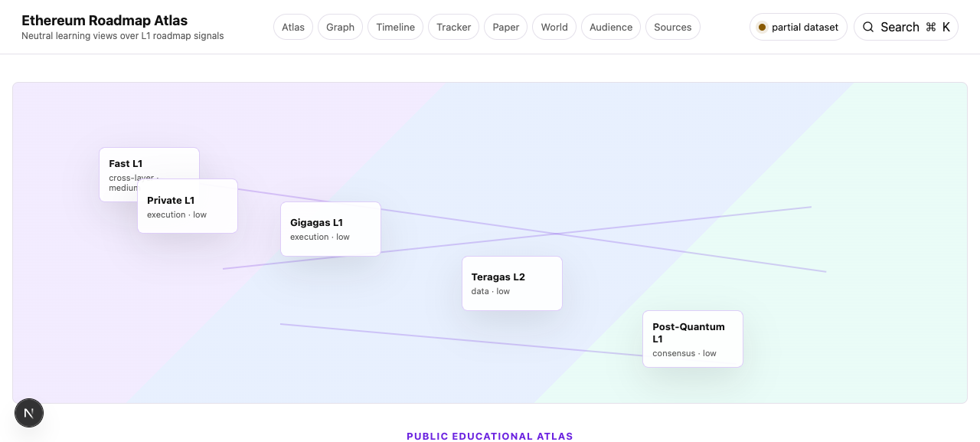Open the Search ⌘K box
This screenshot has width=980, height=442.
(906, 27)
